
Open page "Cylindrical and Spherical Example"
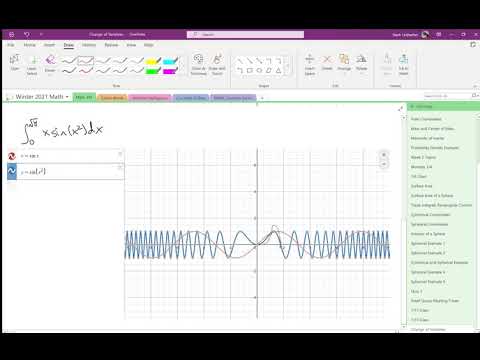tap(439, 263)
